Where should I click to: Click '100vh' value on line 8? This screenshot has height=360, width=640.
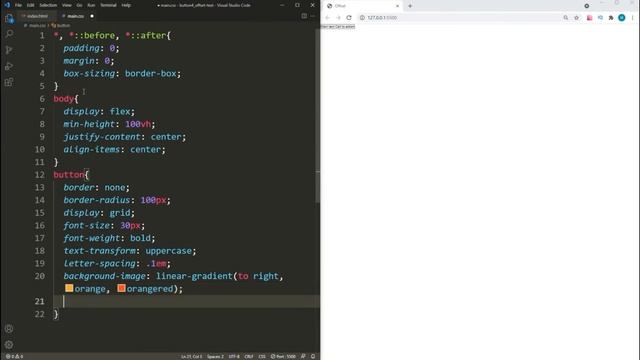tap(138, 124)
